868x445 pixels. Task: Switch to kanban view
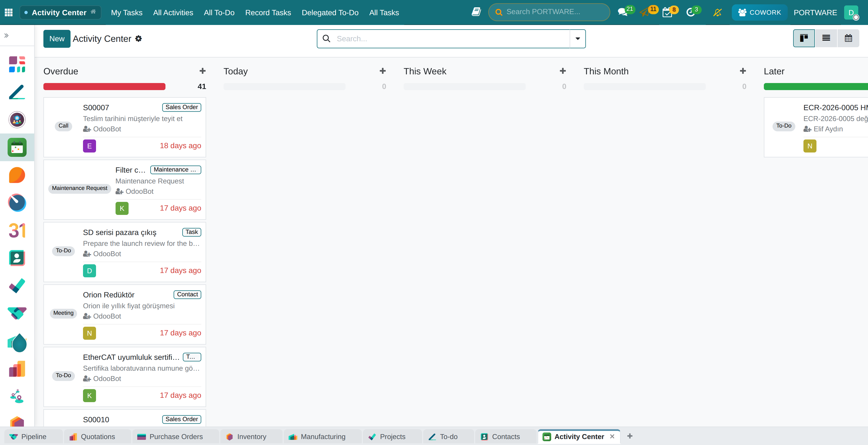[804, 38]
